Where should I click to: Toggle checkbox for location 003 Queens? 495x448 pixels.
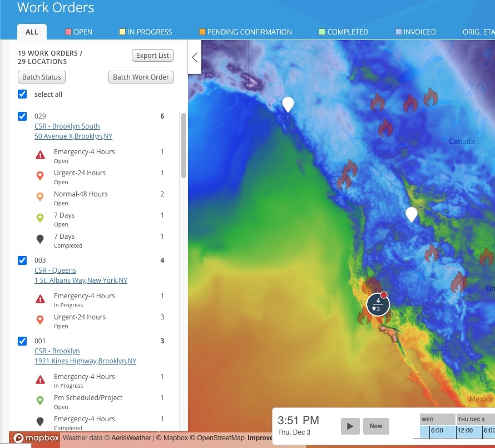(x=22, y=260)
